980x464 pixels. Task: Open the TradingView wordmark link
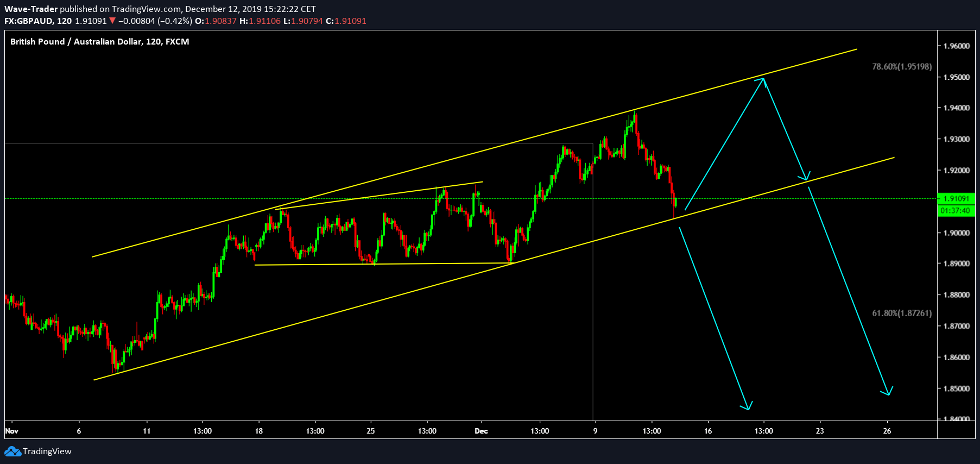coord(47,452)
